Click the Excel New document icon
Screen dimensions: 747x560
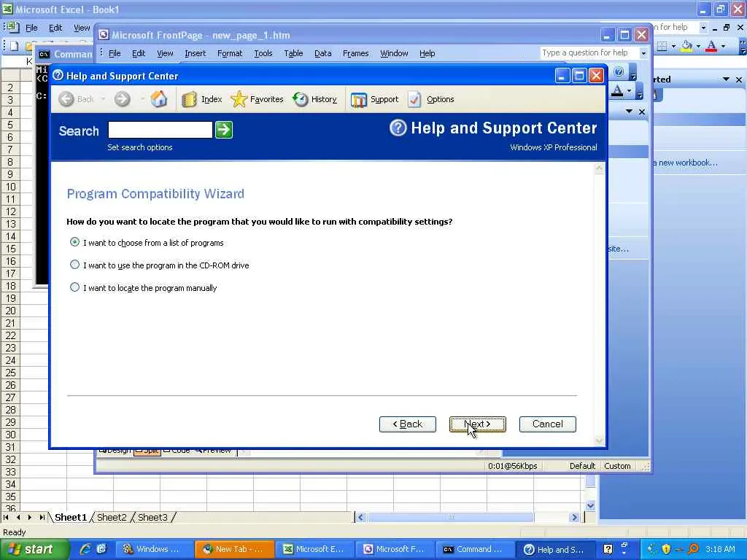(x=15, y=46)
